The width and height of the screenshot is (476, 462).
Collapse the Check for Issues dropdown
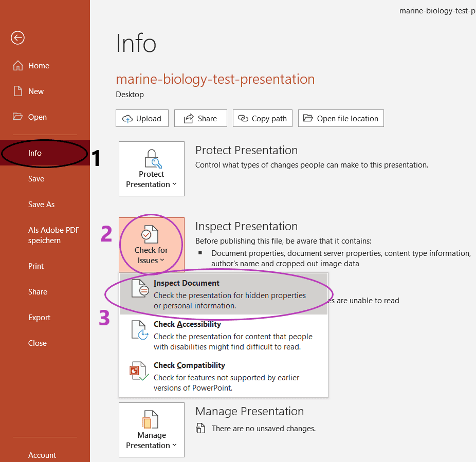(x=152, y=245)
